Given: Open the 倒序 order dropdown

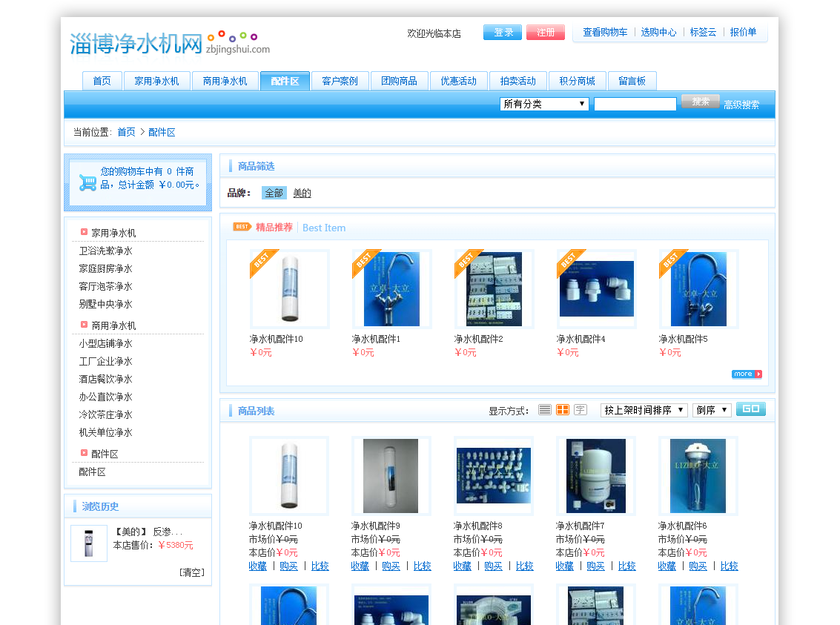Looking at the screenshot, I should (x=712, y=410).
